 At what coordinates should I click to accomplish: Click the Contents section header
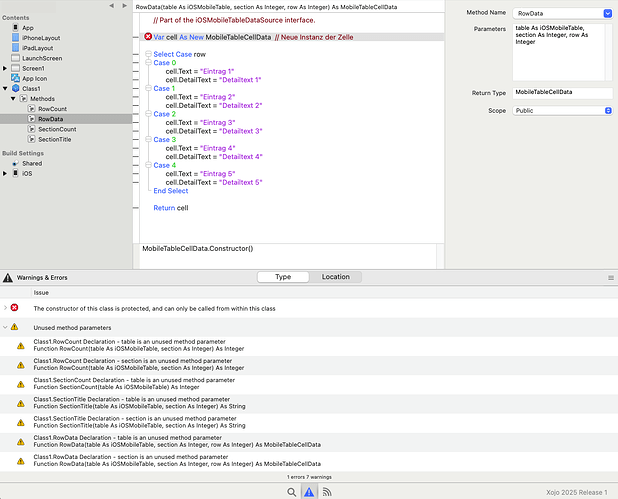point(15,18)
